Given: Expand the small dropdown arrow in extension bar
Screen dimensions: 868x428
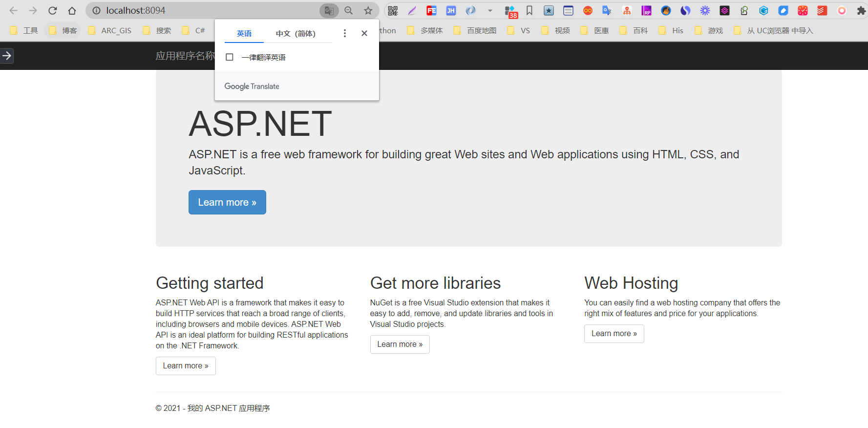Looking at the screenshot, I should tap(490, 10).
